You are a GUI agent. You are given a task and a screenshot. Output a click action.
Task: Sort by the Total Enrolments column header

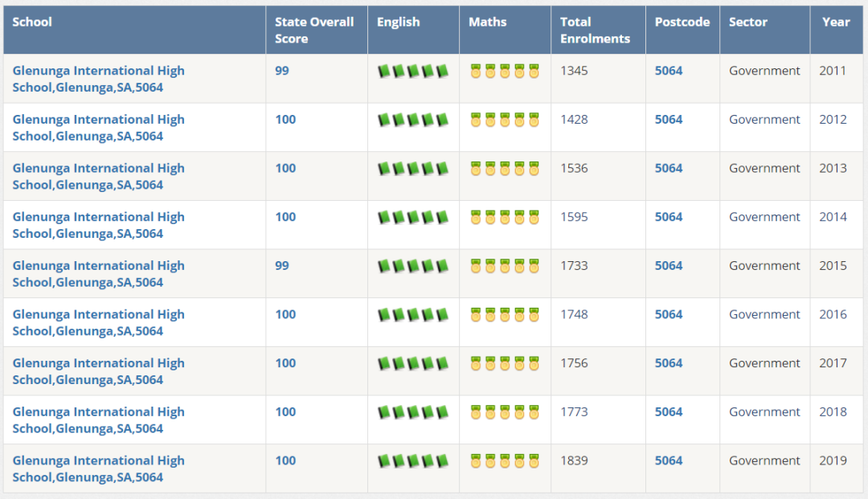pos(595,30)
